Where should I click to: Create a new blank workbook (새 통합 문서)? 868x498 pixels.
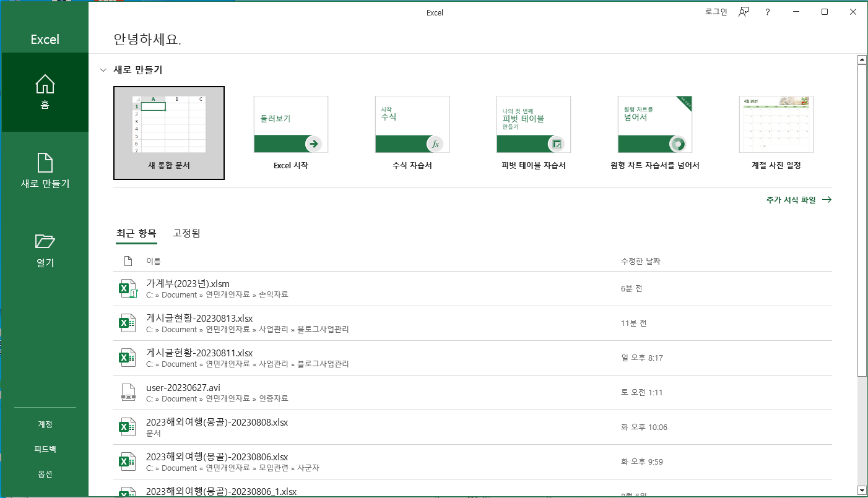tap(169, 133)
